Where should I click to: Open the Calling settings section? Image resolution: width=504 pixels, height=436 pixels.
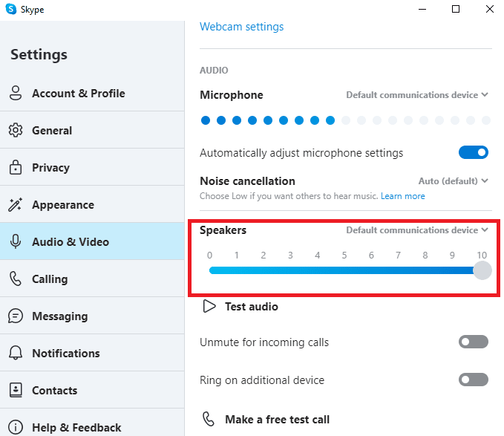pyautogui.click(x=92, y=279)
